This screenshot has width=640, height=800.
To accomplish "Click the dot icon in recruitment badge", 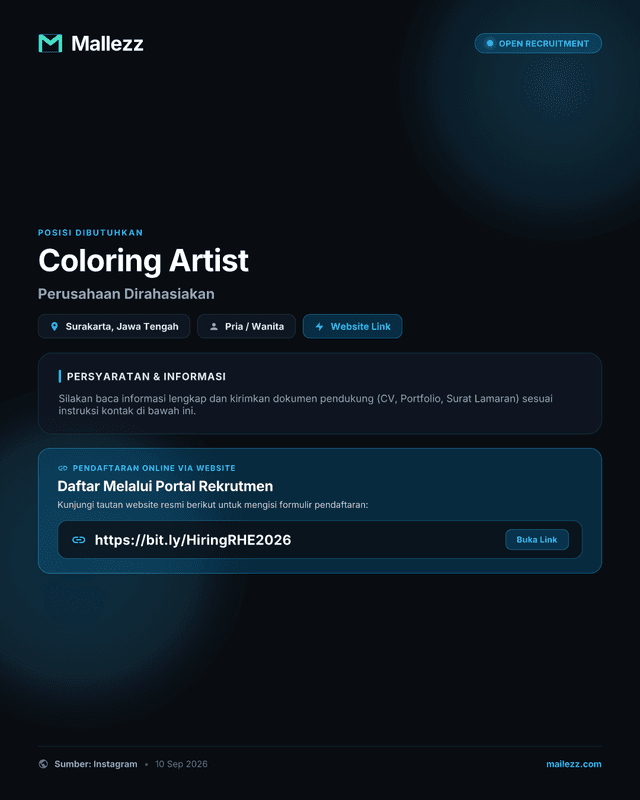I will (489, 43).
